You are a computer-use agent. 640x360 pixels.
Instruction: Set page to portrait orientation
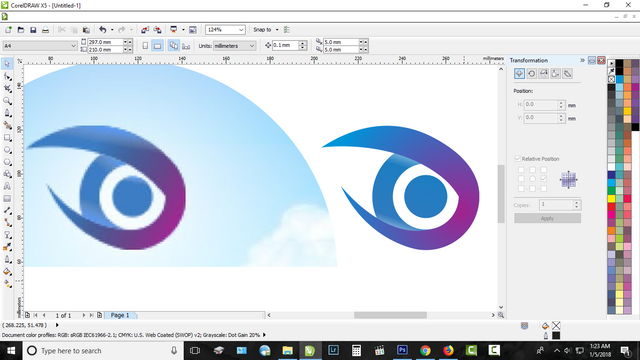(145, 46)
